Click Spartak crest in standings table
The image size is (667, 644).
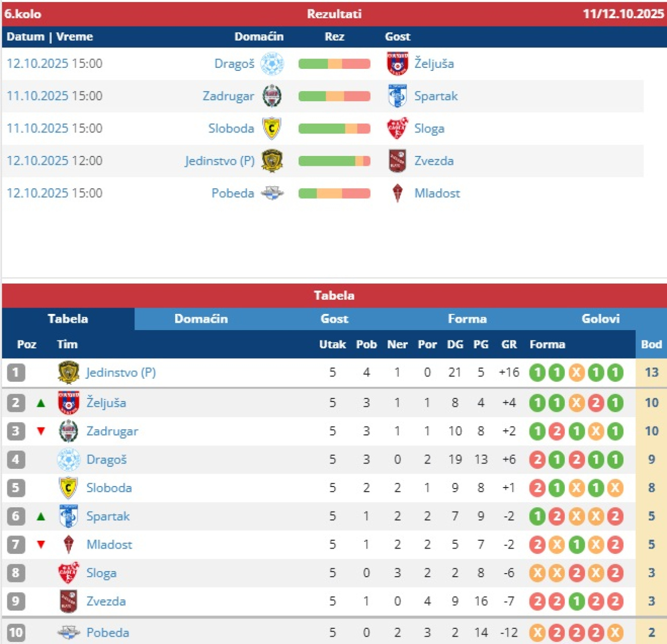(x=68, y=516)
